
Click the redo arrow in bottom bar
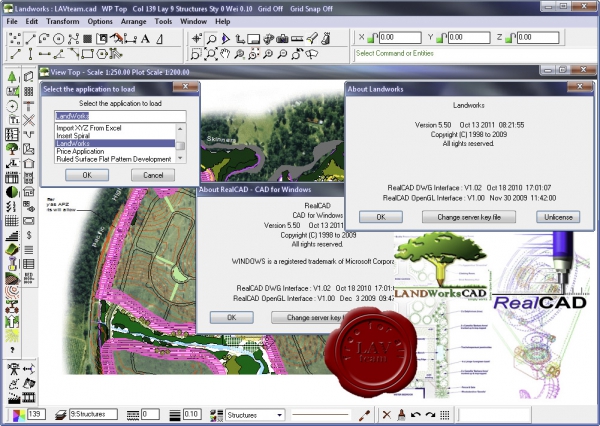pos(430,415)
